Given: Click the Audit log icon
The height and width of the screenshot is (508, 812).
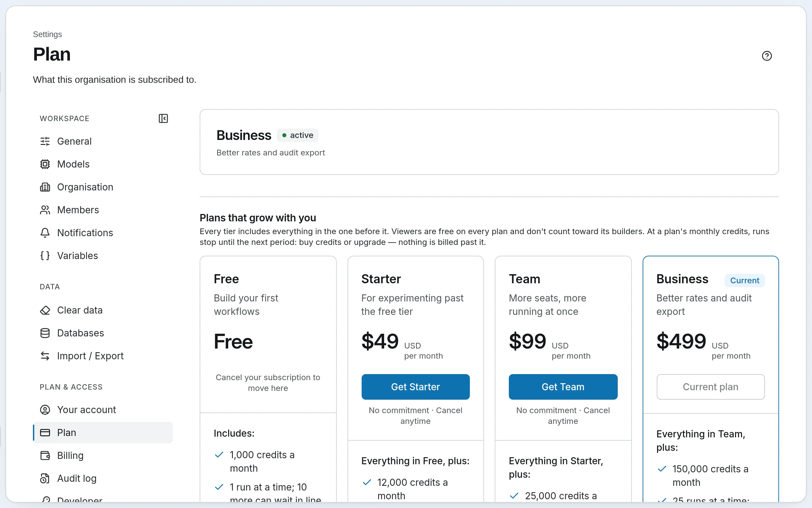Looking at the screenshot, I should 45,478.
